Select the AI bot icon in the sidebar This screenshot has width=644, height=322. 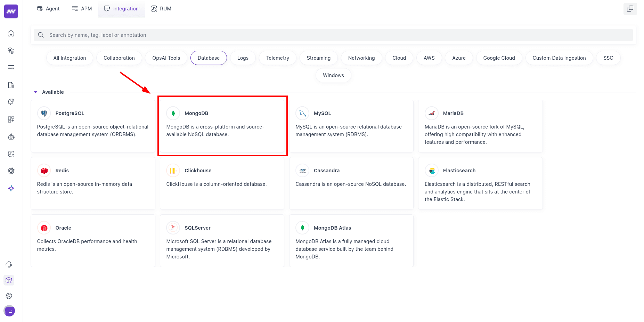11,137
